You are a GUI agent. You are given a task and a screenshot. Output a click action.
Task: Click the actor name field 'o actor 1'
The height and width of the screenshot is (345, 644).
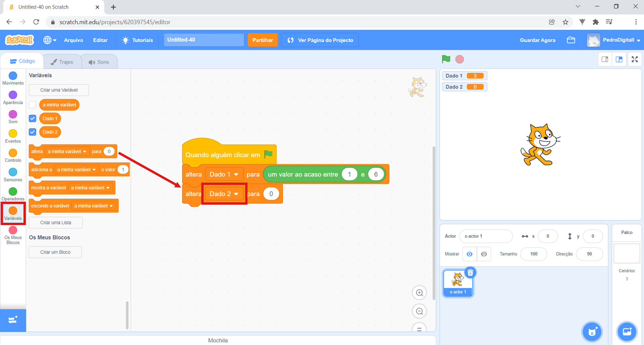[x=486, y=236]
